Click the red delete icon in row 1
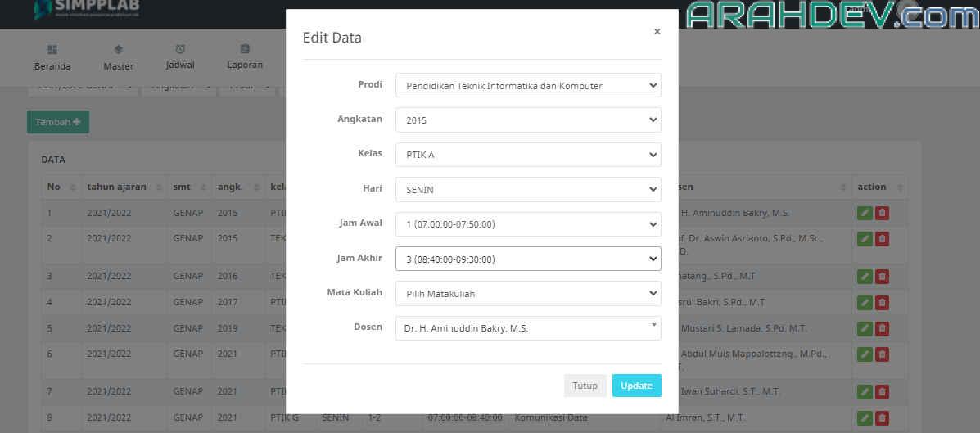This screenshot has height=433, width=980. (x=882, y=213)
